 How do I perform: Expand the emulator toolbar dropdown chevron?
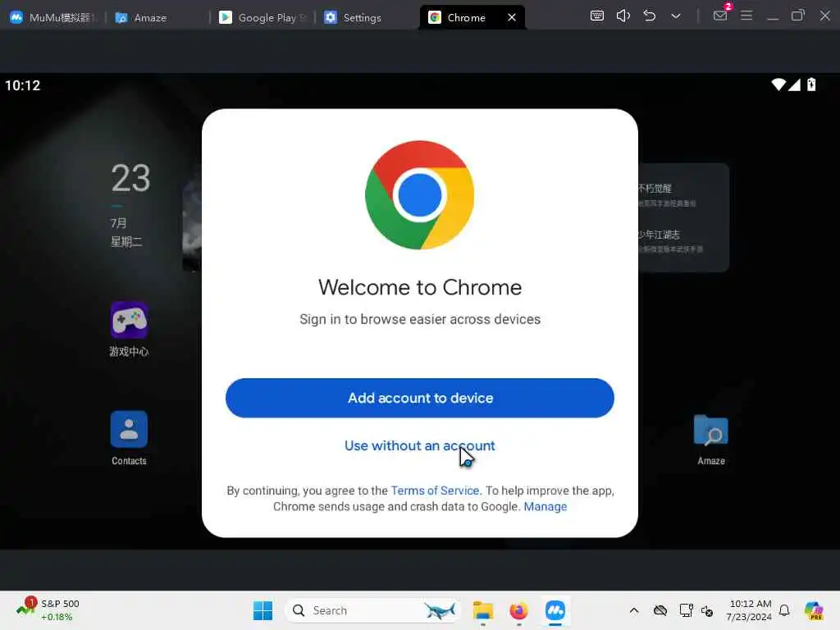tap(676, 16)
